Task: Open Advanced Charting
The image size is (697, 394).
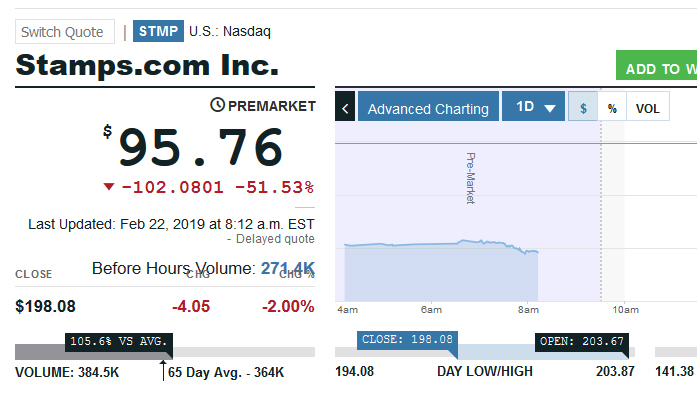Action: pos(429,106)
